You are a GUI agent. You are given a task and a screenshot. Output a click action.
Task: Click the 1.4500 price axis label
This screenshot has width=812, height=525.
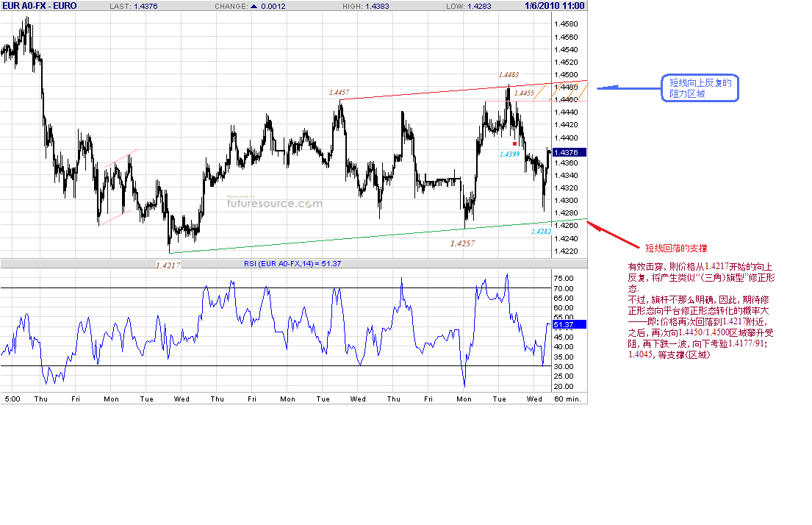566,74
